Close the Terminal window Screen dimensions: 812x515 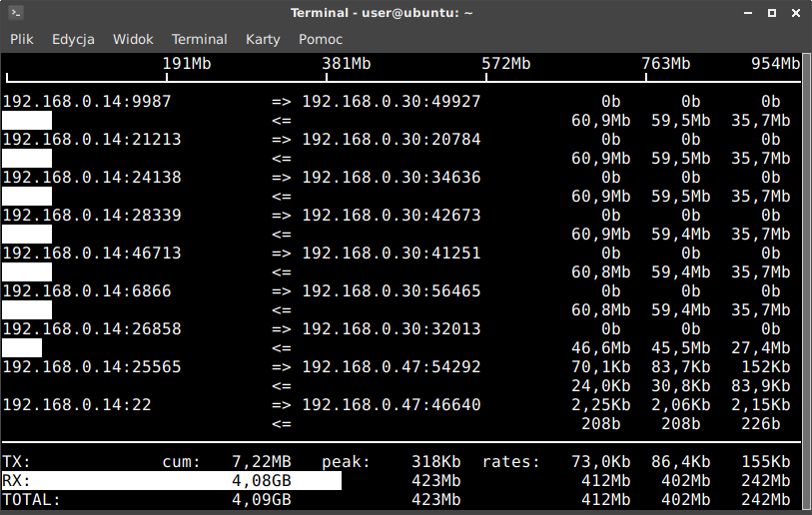click(x=794, y=13)
